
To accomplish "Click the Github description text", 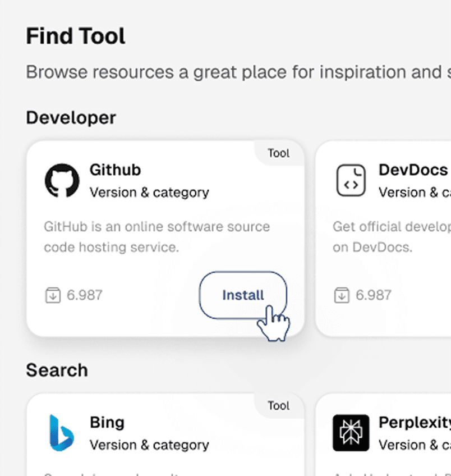I will tap(157, 237).
